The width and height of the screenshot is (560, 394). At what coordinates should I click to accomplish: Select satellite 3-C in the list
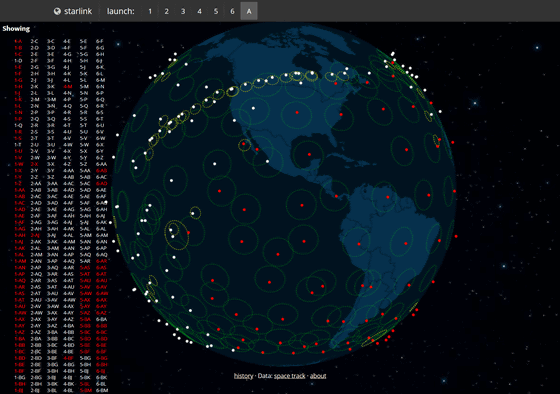[x=51, y=41]
